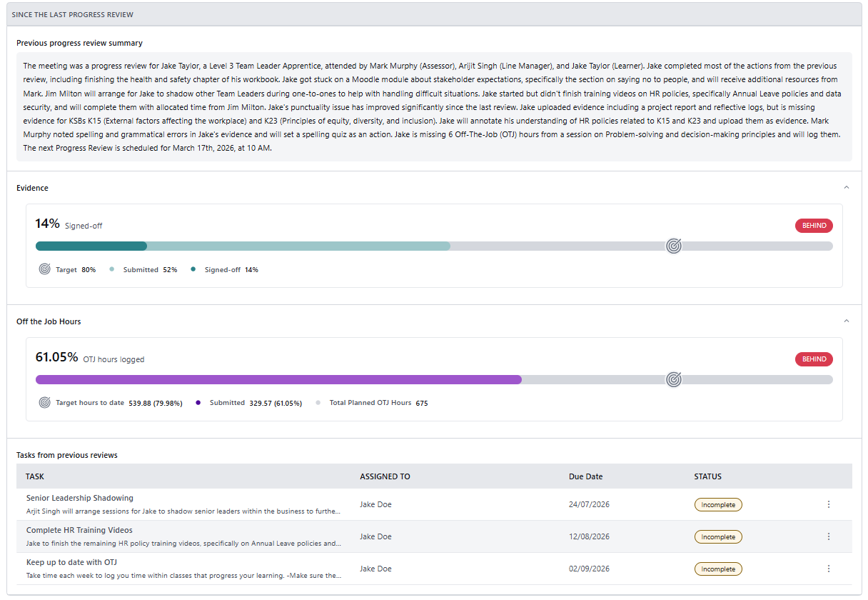
Task: Click the Evidence progress bar
Action: (434, 246)
